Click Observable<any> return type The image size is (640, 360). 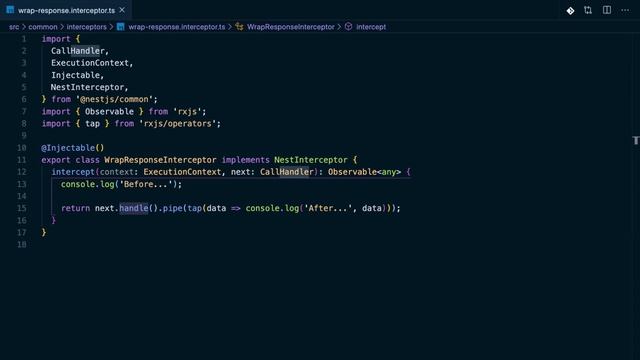364,172
